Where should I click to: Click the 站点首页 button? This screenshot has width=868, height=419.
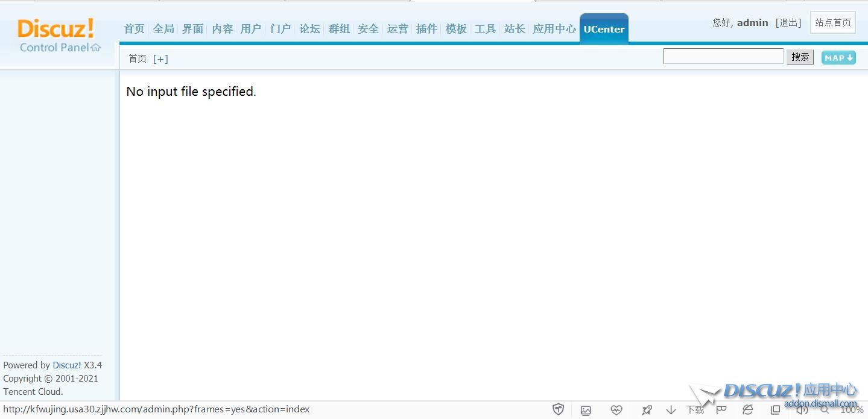tap(832, 23)
